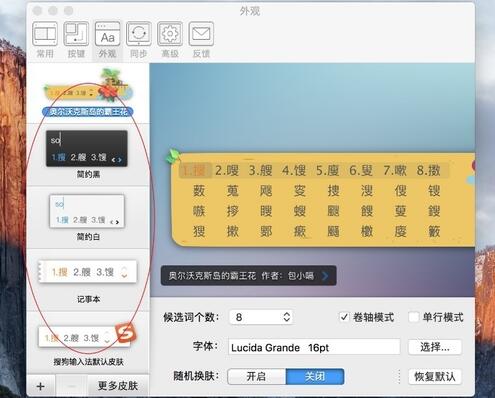The width and height of the screenshot is (495, 398).
Task: Open skin author info arrow in preview
Action: pos(325,276)
